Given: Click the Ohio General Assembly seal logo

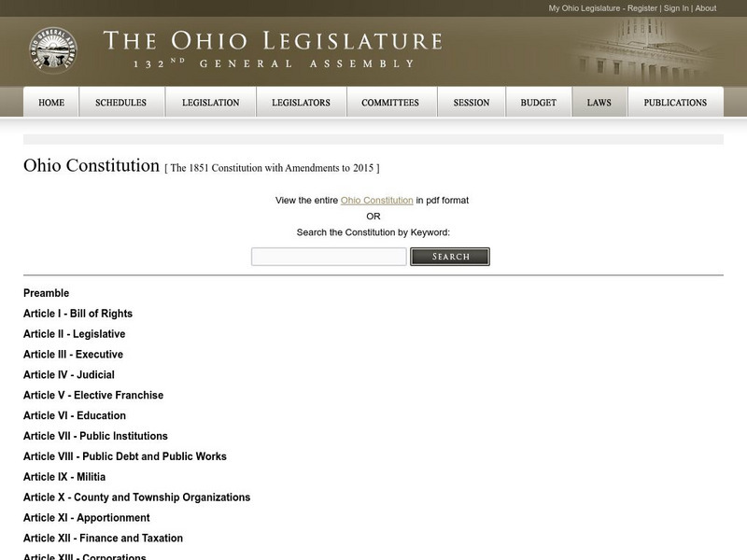Looking at the screenshot, I should 53,50.
